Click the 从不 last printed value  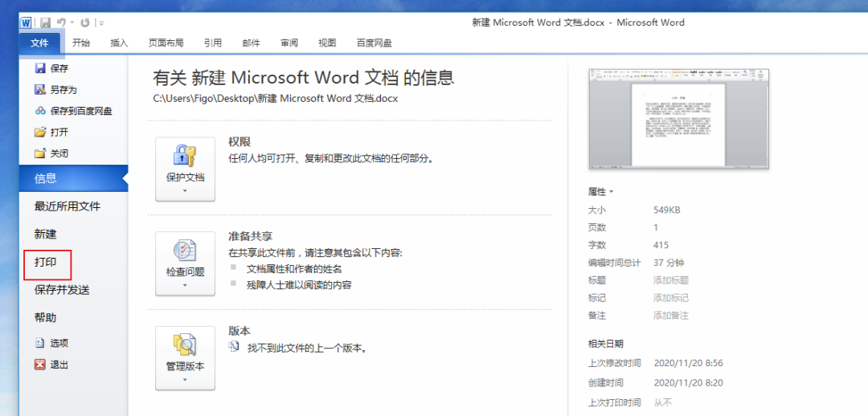tap(662, 403)
